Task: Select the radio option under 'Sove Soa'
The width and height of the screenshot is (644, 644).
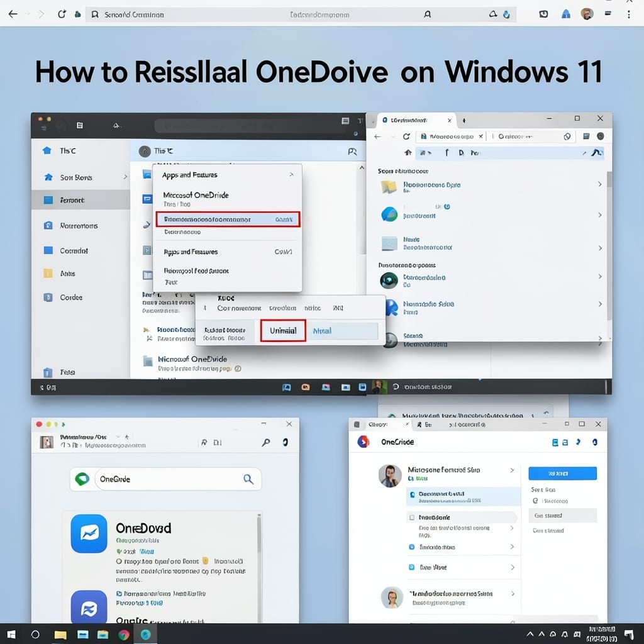Action: (535, 501)
